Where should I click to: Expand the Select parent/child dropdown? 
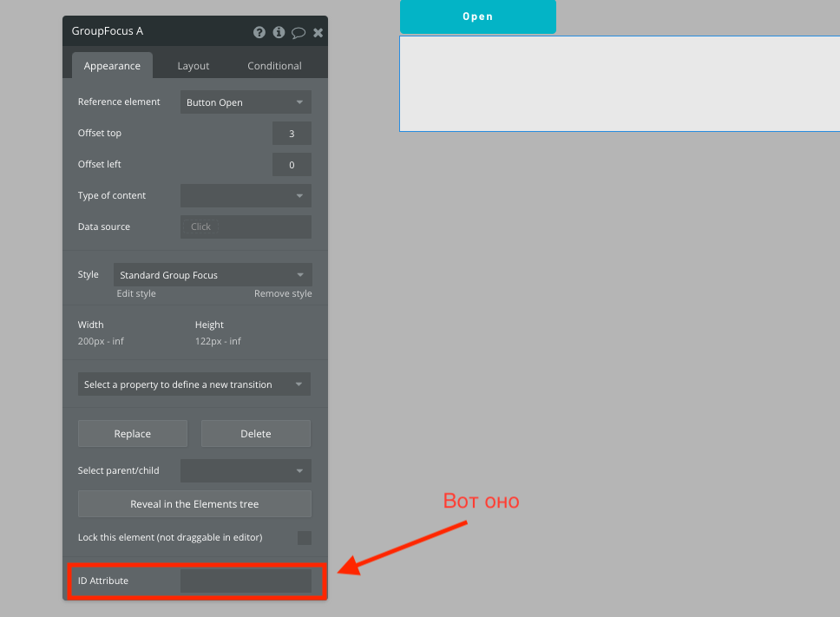click(246, 471)
